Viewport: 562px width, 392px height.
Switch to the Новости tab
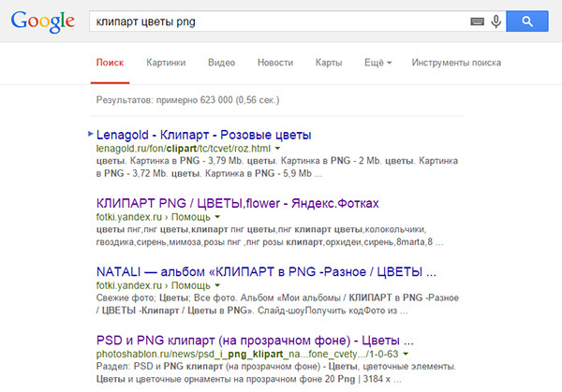[x=275, y=63]
